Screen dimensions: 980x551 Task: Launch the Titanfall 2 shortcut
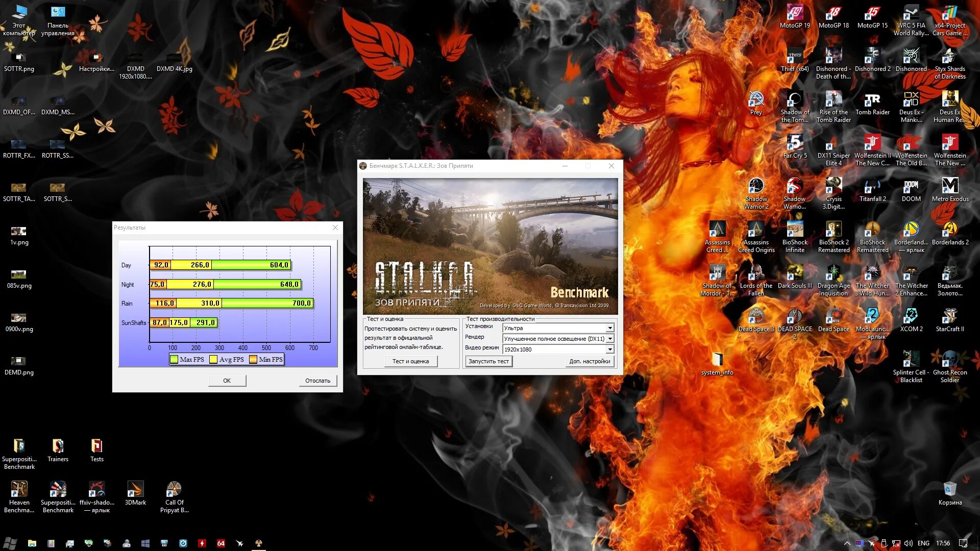[x=872, y=190]
